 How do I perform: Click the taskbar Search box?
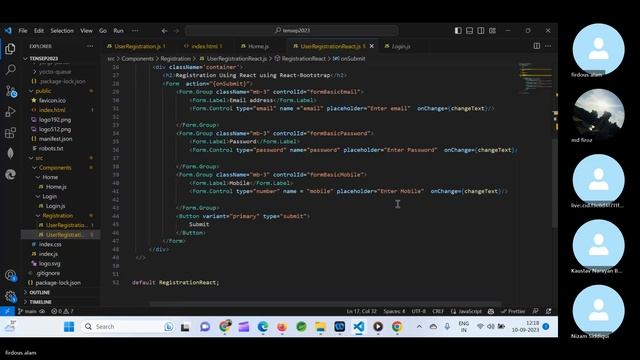pos(129,327)
